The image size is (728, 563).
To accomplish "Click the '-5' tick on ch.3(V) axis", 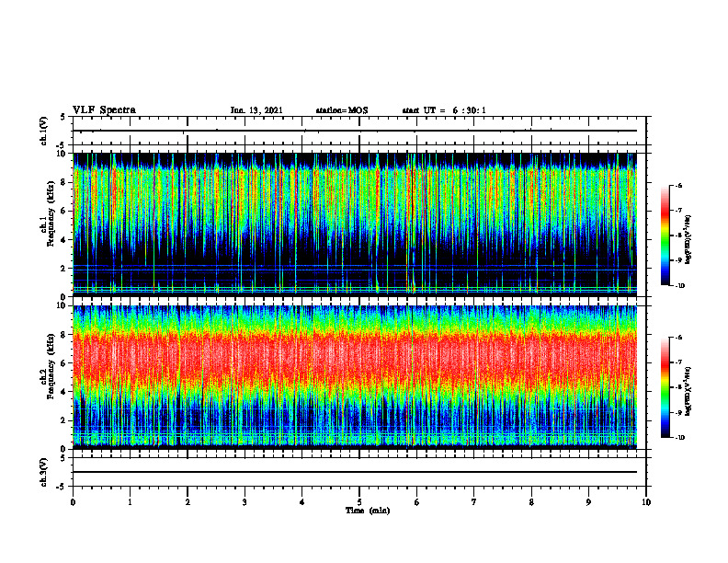I will click(x=61, y=487).
